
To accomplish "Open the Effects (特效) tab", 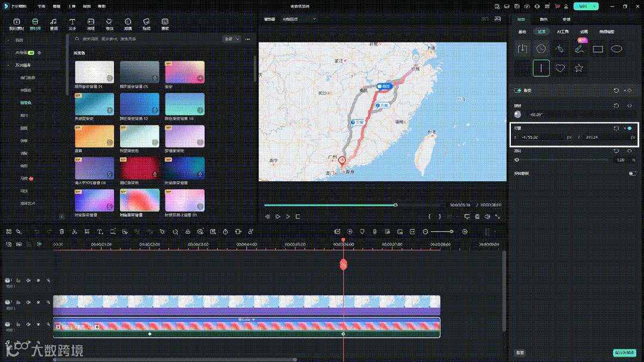I will click(109, 24).
